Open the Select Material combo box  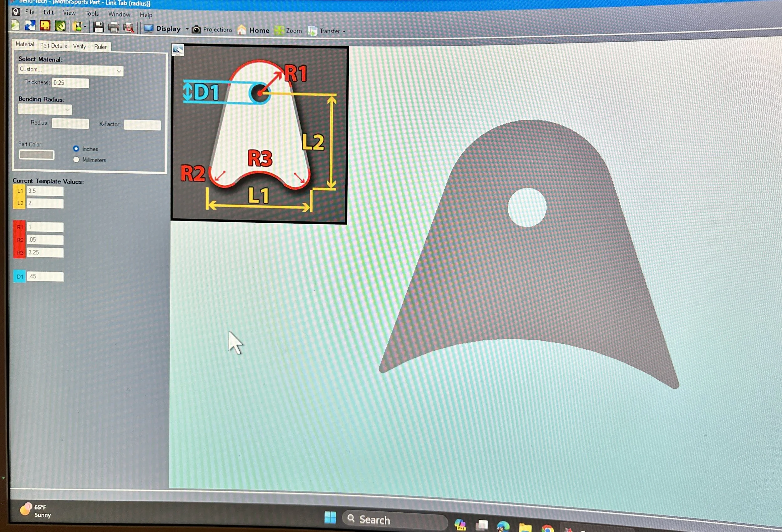click(71, 70)
